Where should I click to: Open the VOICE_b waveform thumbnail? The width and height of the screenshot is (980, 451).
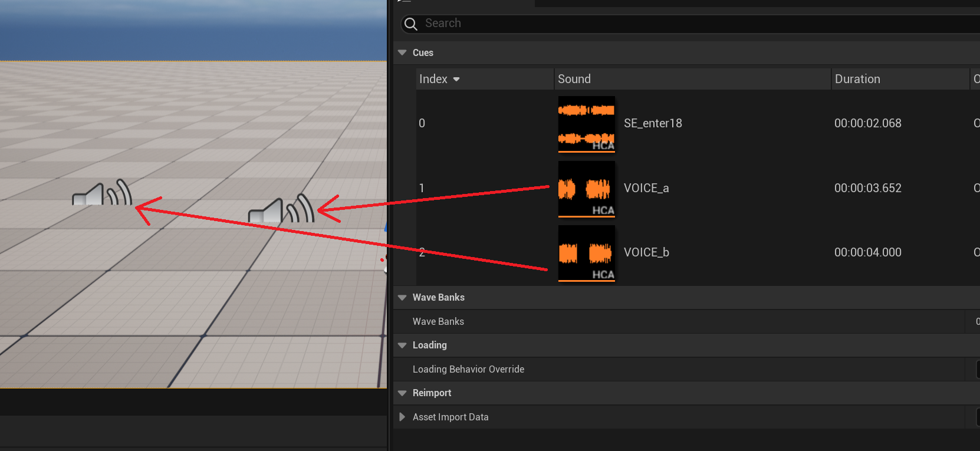click(x=586, y=253)
